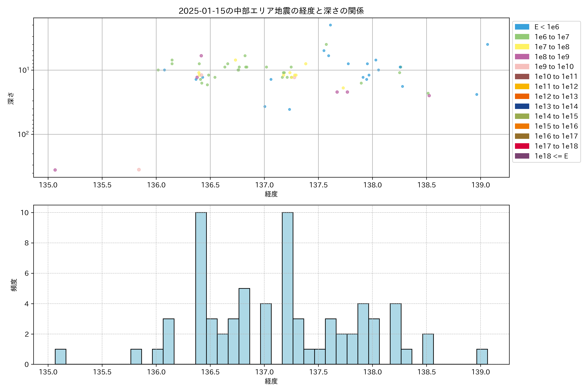Click the topmost blue scatter point

point(330,25)
